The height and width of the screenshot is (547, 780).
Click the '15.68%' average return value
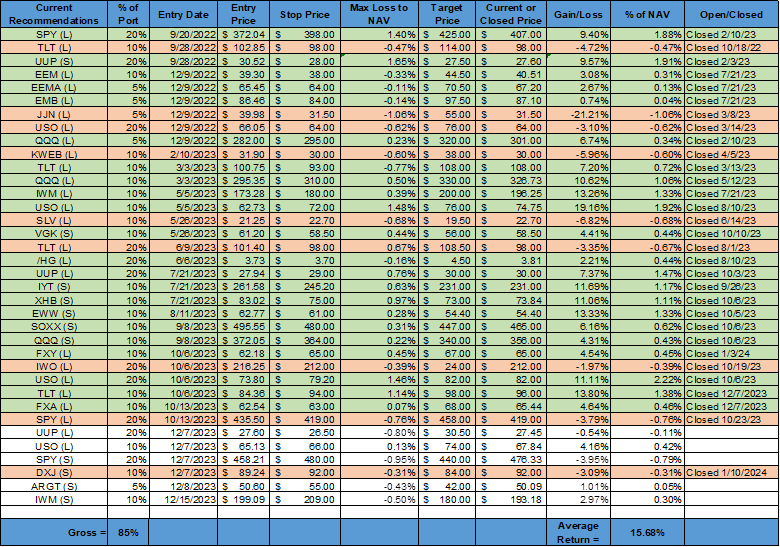tap(647, 533)
